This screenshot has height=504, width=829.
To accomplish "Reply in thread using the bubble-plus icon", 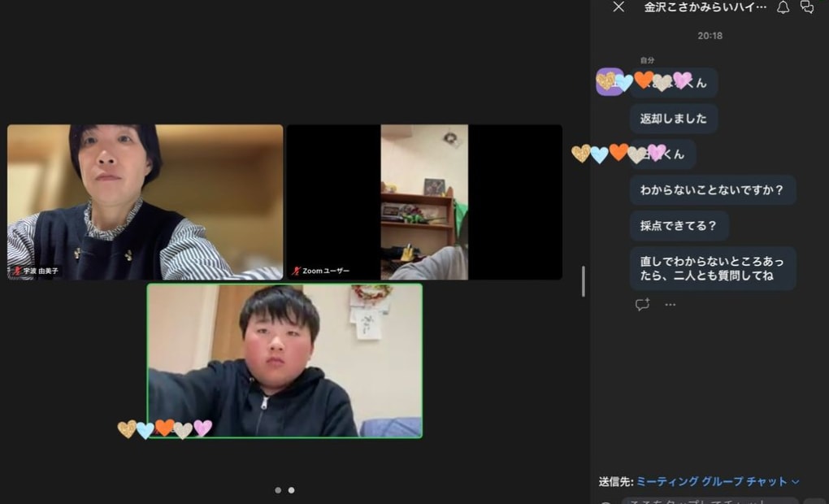I will pyautogui.click(x=642, y=303).
